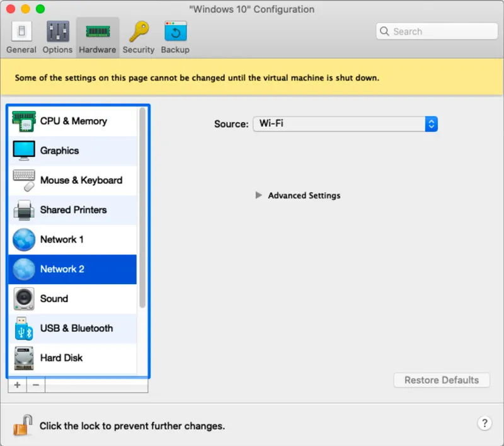Focus the Search input field
504x446 pixels.
point(437,31)
